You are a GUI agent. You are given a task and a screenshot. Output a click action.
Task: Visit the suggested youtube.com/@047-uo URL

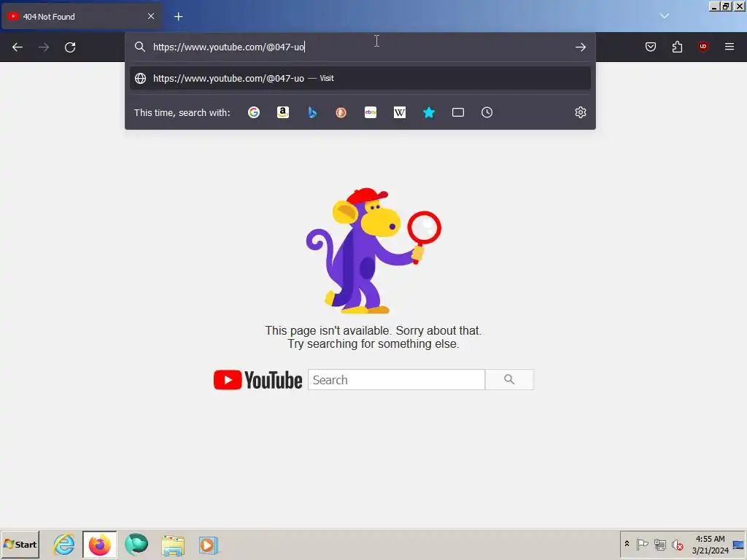point(360,78)
